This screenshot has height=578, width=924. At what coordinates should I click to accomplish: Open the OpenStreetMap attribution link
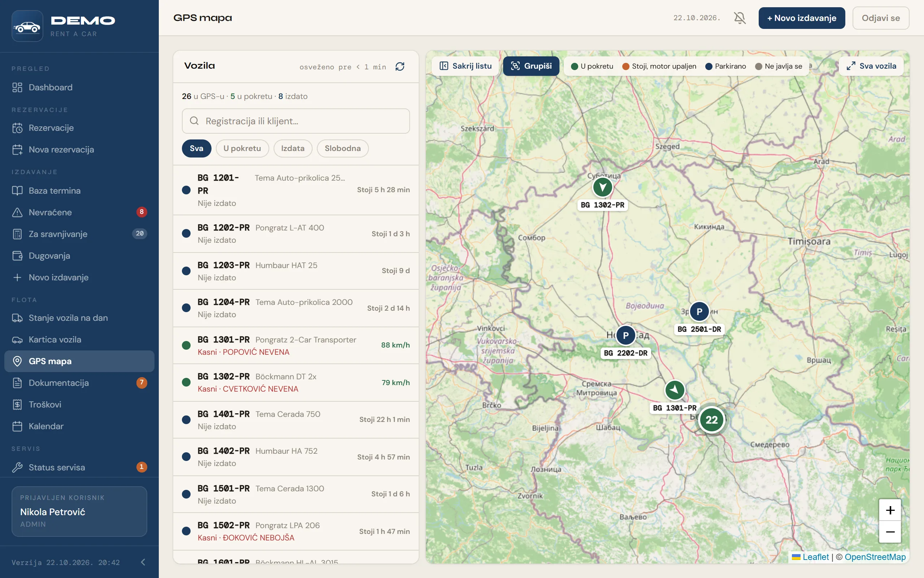pyautogui.click(x=875, y=557)
